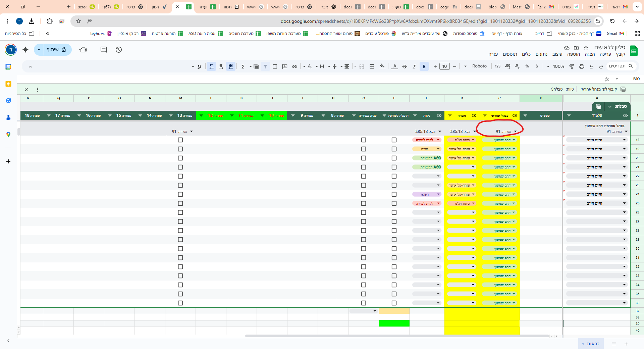Click the fill color bucket icon
The height and width of the screenshot is (349, 644).
pyautogui.click(x=382, y=66)
